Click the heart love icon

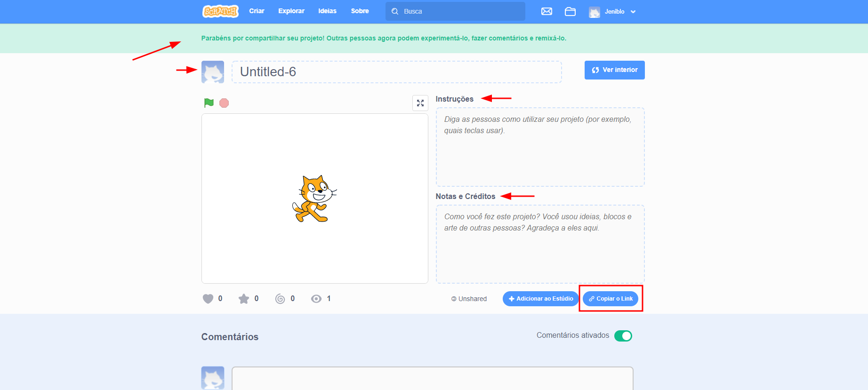[208, 299]
